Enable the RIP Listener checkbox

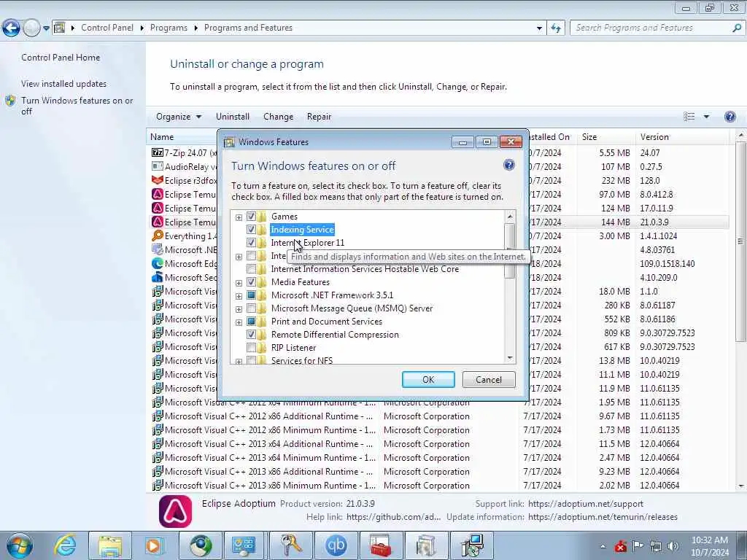tap(251, 348)
